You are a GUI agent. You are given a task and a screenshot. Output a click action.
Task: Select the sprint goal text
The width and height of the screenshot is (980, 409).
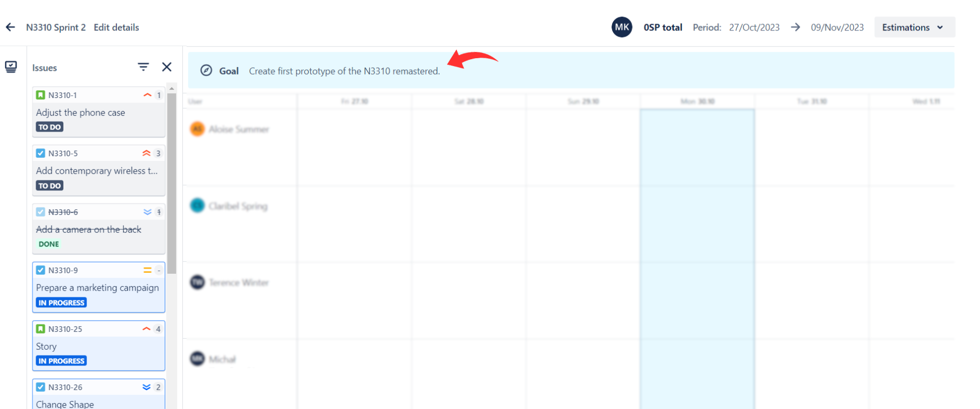tap(344, 71)
